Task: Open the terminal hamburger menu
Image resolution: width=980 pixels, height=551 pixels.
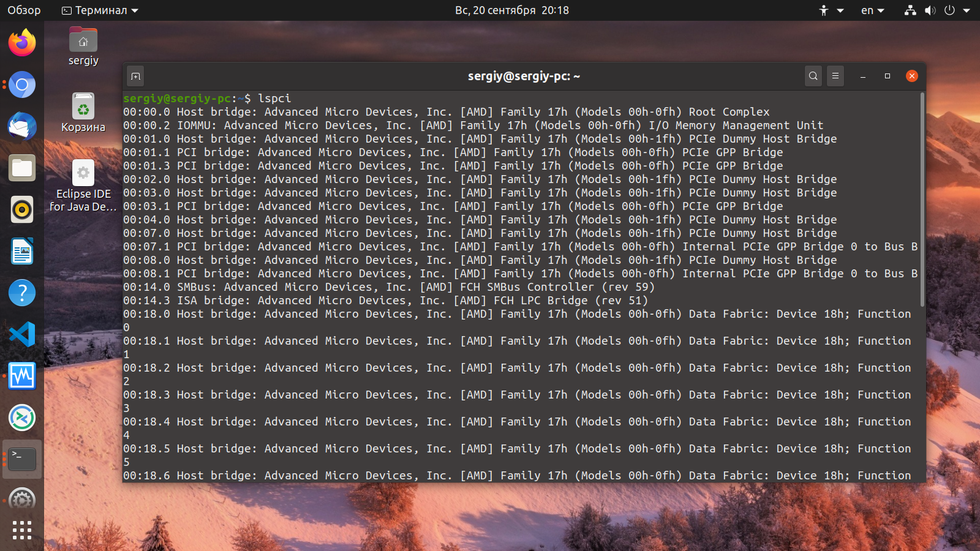Action: (835, 76)
